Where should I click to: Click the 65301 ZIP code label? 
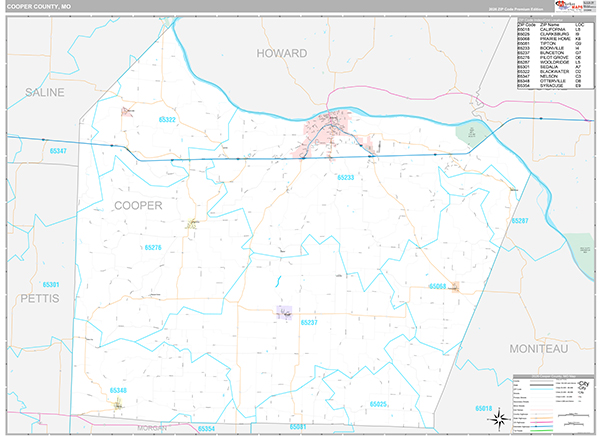(51, 284)
